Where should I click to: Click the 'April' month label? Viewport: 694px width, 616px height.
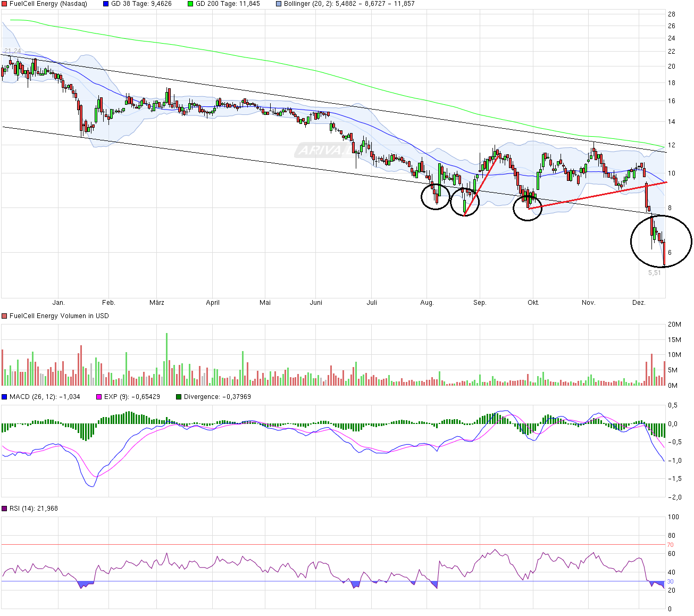pyautogui.click(x=213, y=303)
